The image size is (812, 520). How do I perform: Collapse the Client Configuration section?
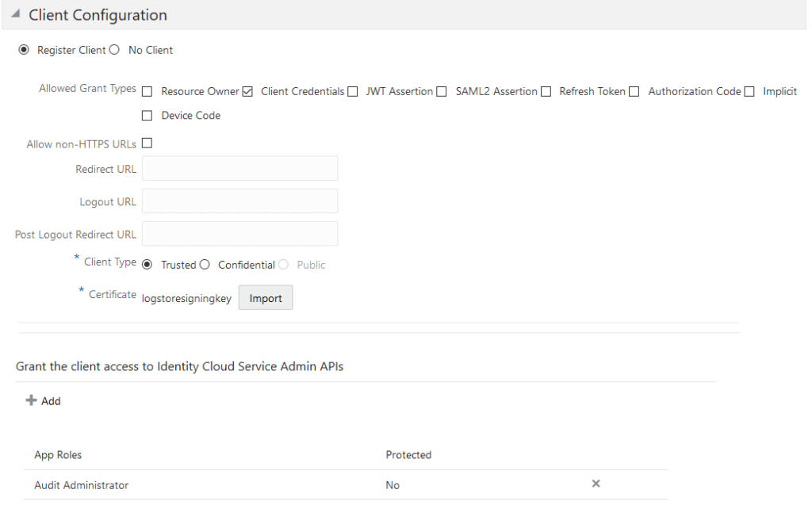tap(16, 16)
